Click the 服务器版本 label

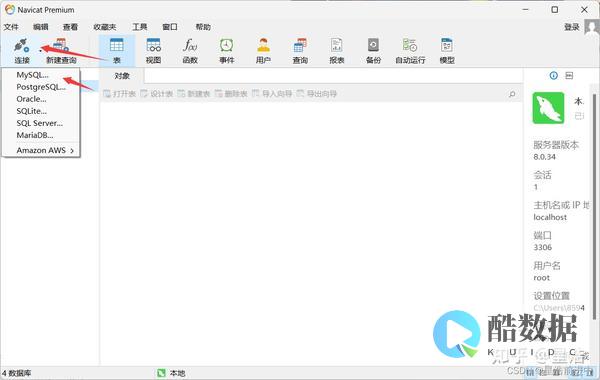556,145
